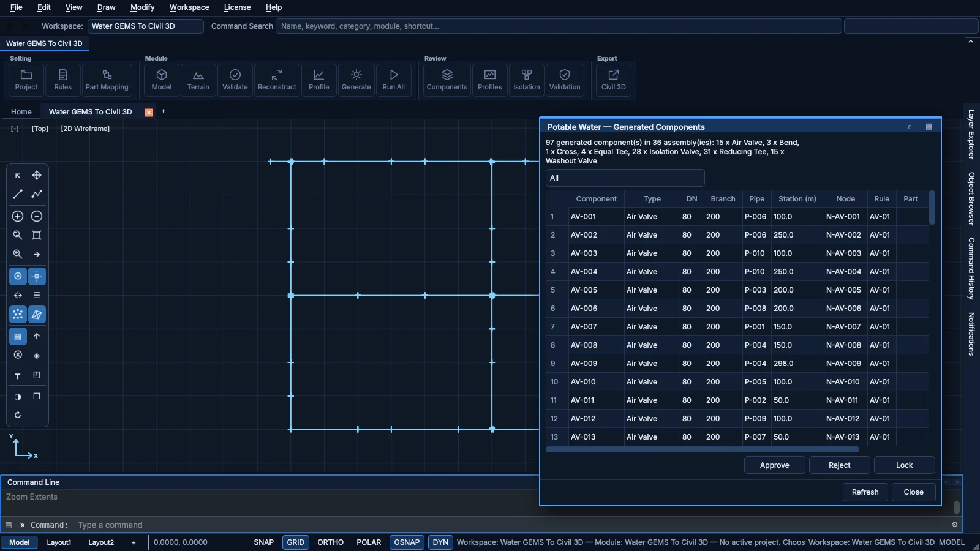Toggle DYN dynamic input

point(440,542)
